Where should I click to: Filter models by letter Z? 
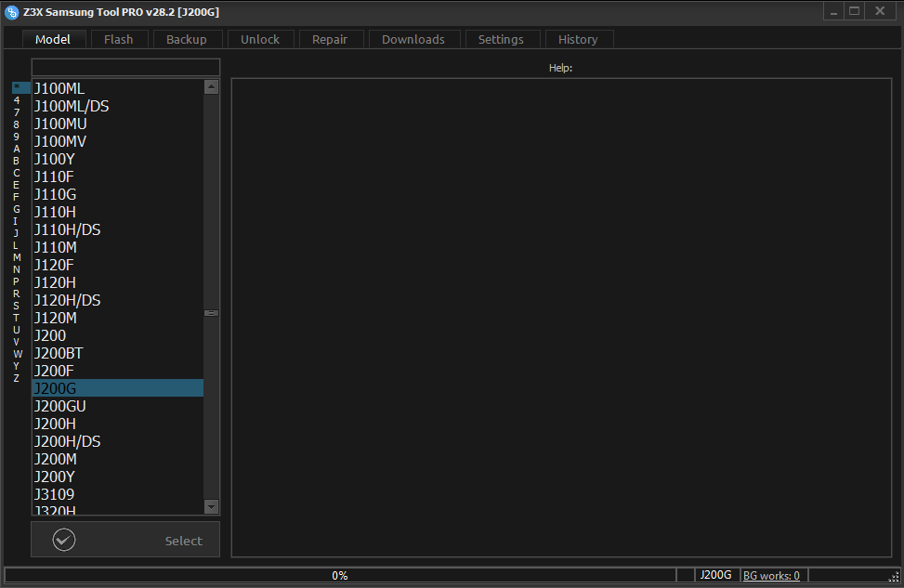point(17,379)
